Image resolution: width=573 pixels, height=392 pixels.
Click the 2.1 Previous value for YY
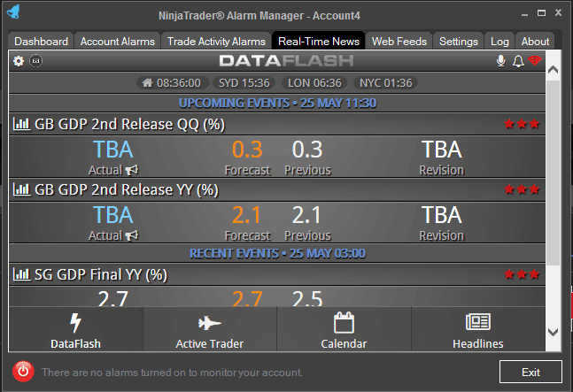pos(306,215)
